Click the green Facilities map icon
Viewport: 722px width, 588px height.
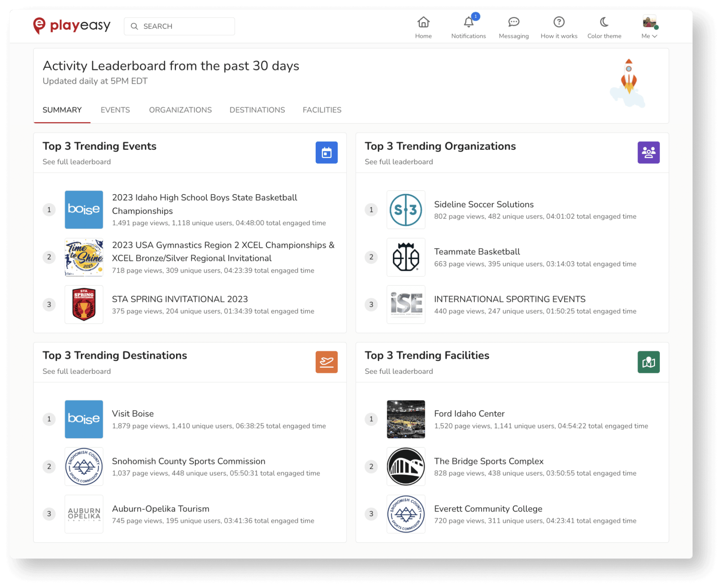(x=648, y=362)
